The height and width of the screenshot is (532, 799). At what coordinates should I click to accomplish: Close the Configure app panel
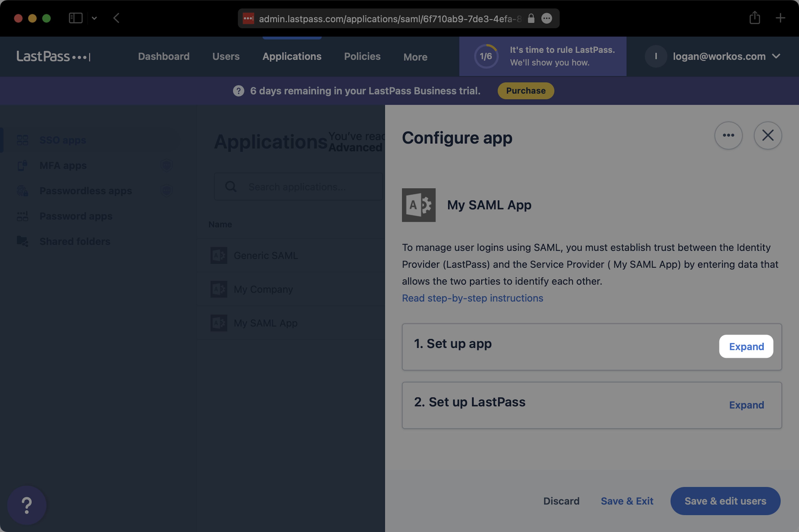click(767, 135)
